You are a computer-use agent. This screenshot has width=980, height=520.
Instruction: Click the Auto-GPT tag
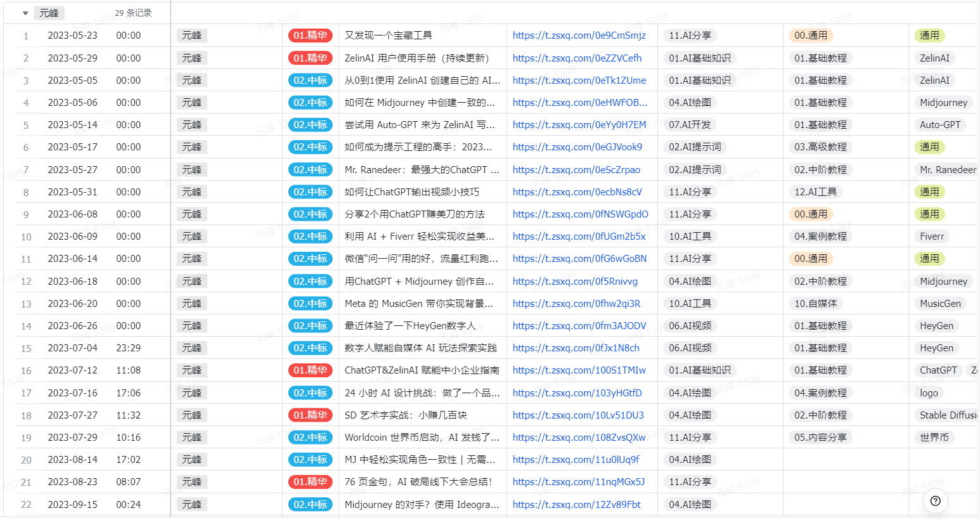(x=940, y=125)
